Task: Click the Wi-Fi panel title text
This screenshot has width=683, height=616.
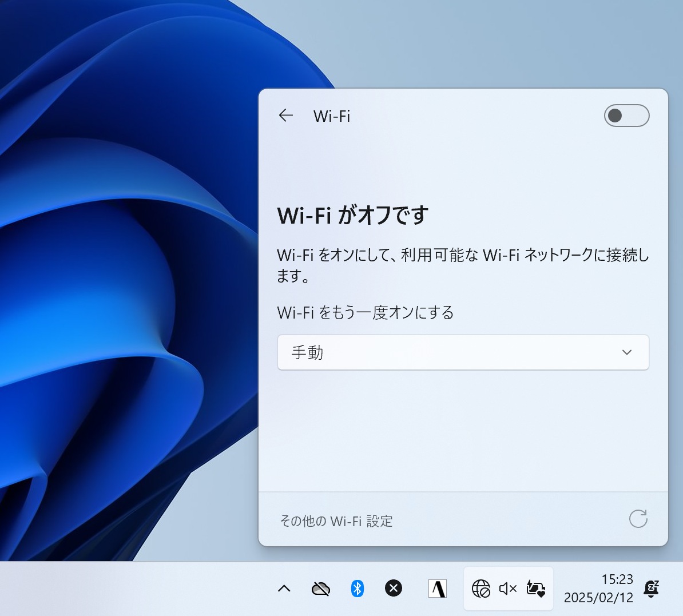Action: (x=331, y=116)
